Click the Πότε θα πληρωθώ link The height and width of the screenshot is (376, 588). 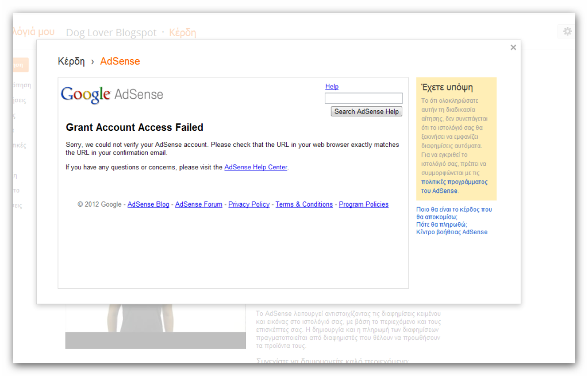tap(441, 224)
